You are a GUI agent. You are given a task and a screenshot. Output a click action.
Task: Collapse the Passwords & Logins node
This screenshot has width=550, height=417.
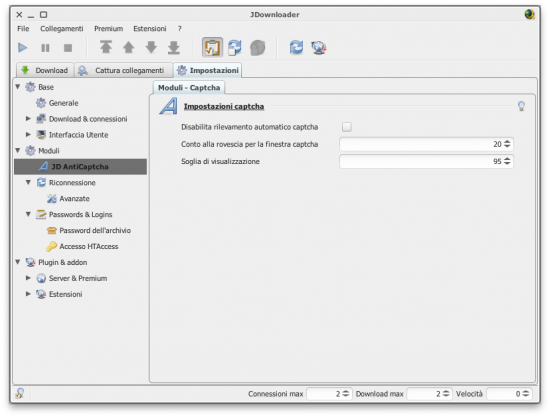(28, 214)
